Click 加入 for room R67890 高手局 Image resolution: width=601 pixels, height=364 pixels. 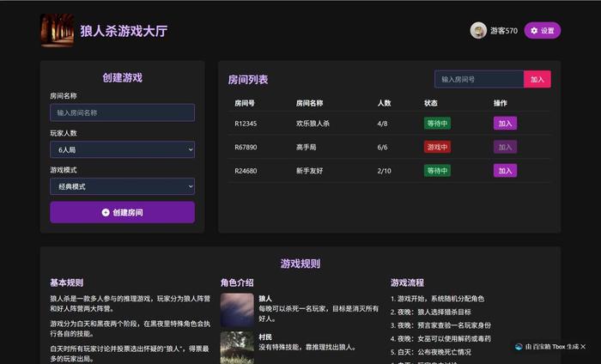(505, 147)
